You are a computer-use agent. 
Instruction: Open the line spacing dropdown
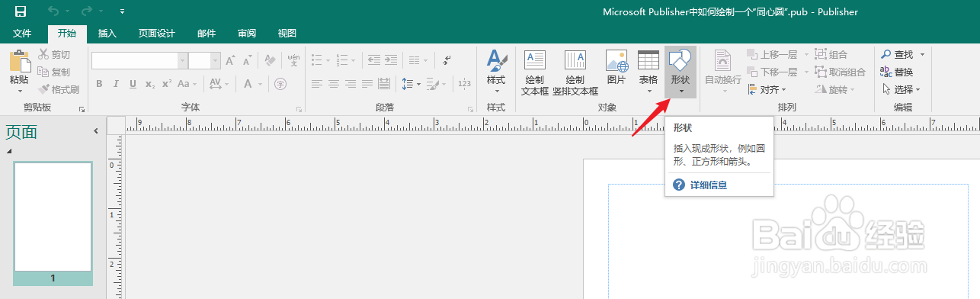411,84
